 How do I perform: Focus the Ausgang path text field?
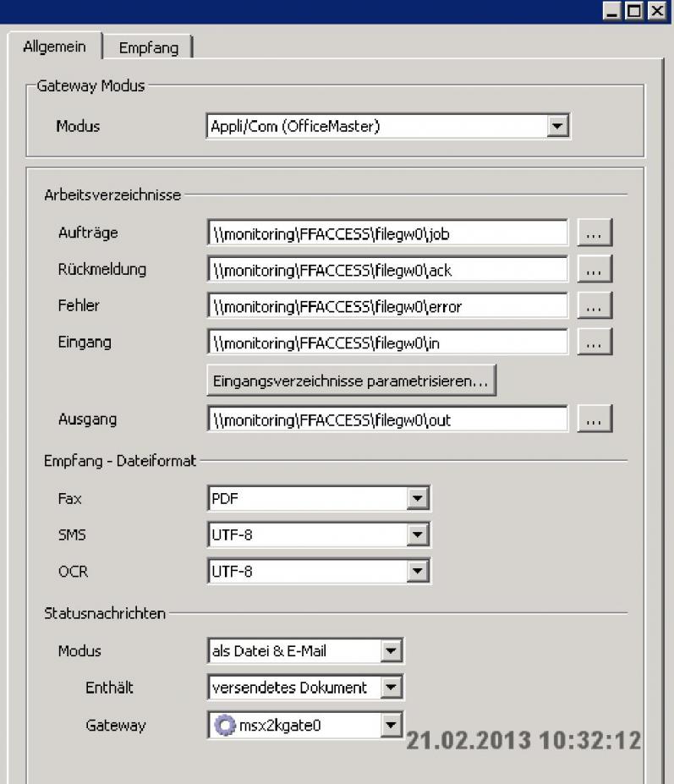coord(386,419)
